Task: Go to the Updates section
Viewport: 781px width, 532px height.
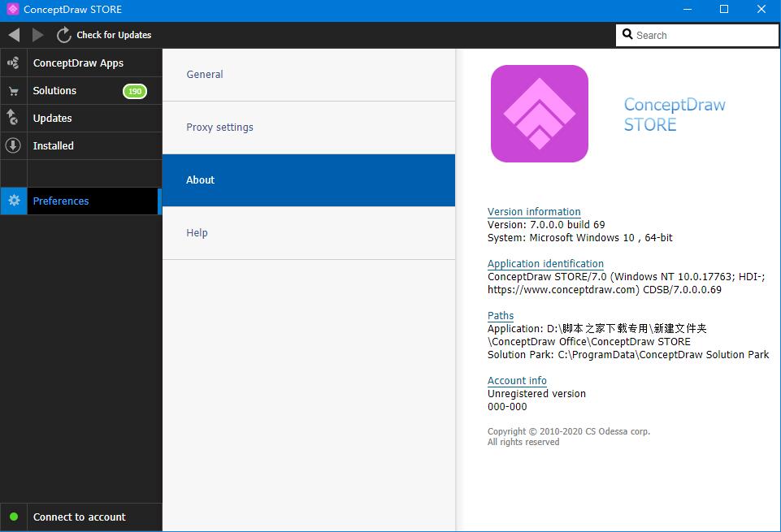Action: (x=81, y=118)
